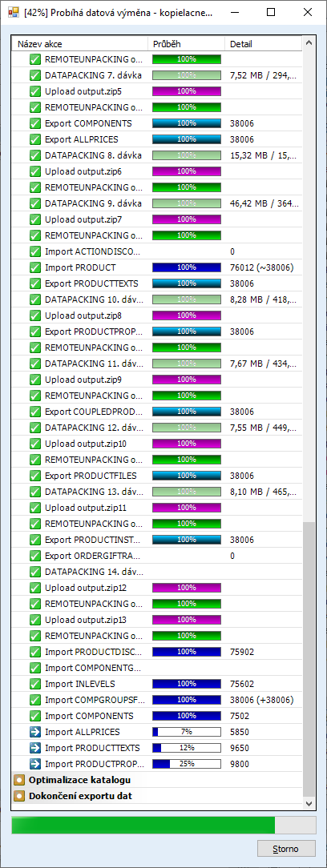Select the Export ALLPRICES row
This screenshot has width=327, height=868.
(x=158, y=139)
